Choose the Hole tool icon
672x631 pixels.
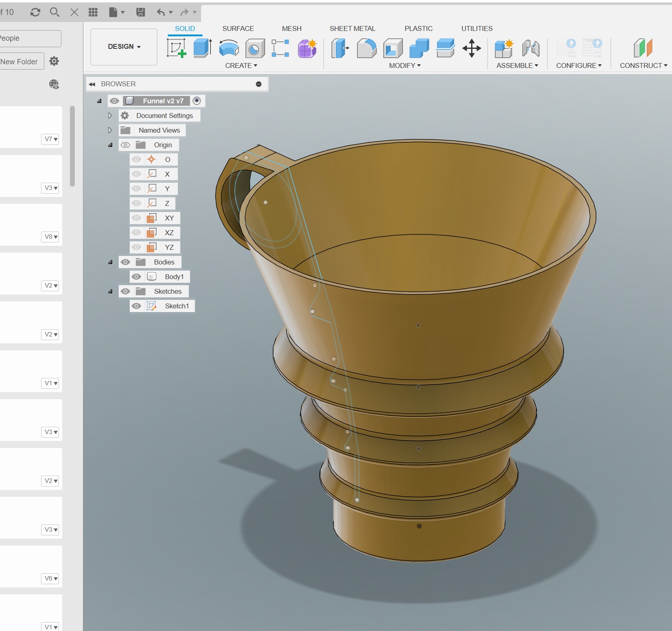tap(254, 49)
